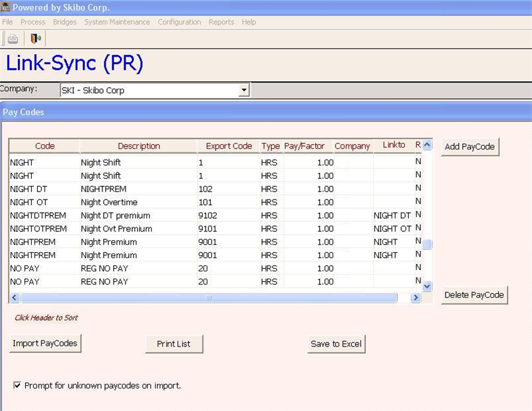
Task: Open the Bridges menu
Action: 65,22
